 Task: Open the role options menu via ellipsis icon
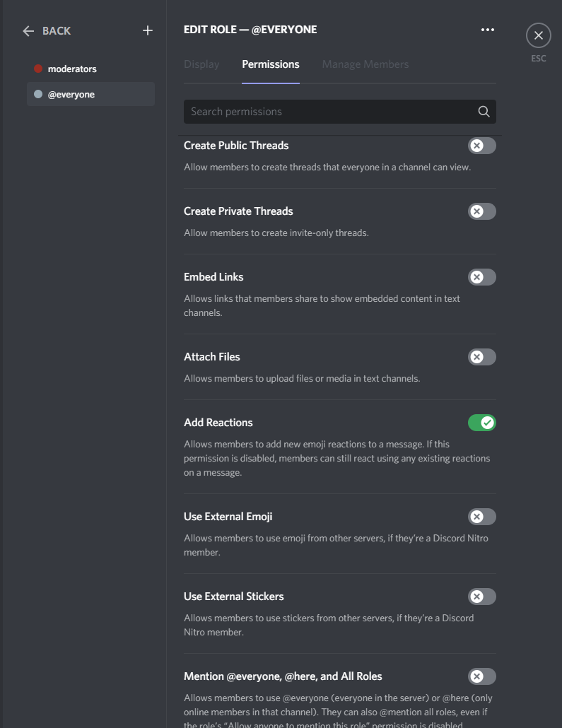point(487,30)
